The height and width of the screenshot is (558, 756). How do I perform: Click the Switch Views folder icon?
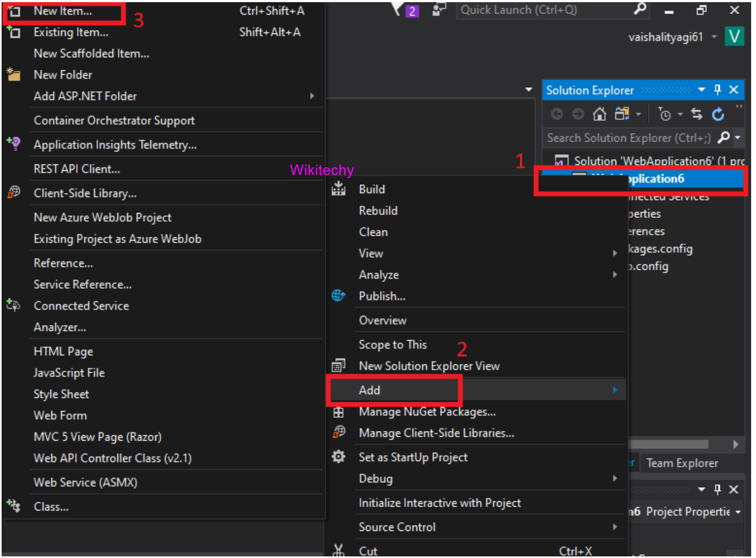tap(622, 114)
